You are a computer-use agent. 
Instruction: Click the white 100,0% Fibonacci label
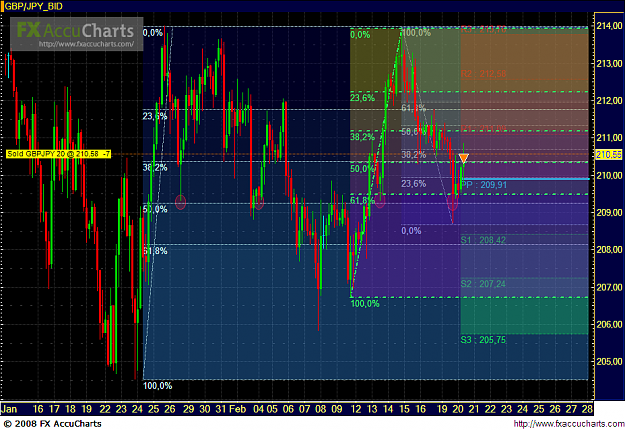(157, 386)
